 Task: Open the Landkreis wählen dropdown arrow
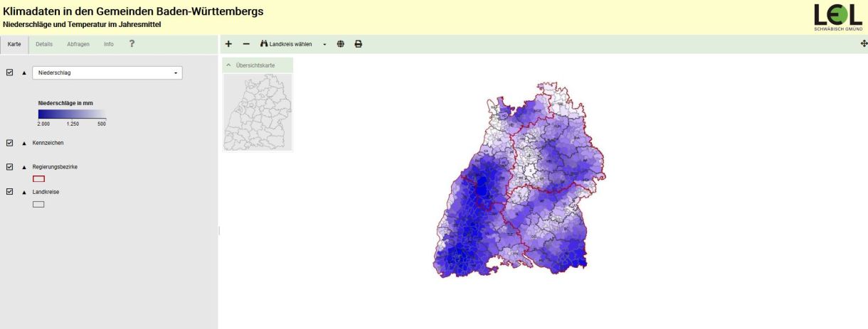tap(324, 44)
